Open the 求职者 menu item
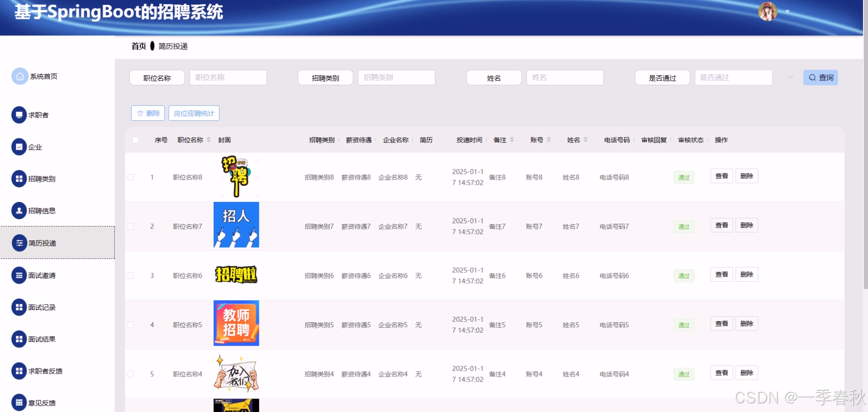 [x=39, y=115]
